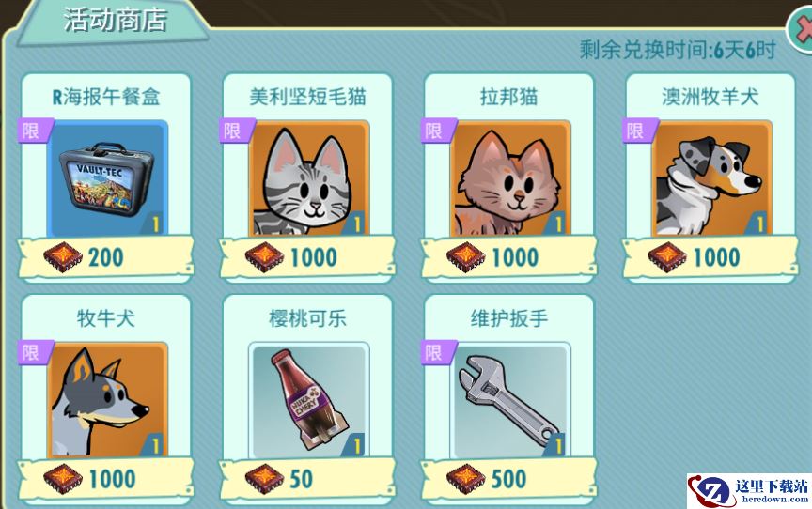Choose the gray American Shorthair cat picture

[x=309, y=178]
